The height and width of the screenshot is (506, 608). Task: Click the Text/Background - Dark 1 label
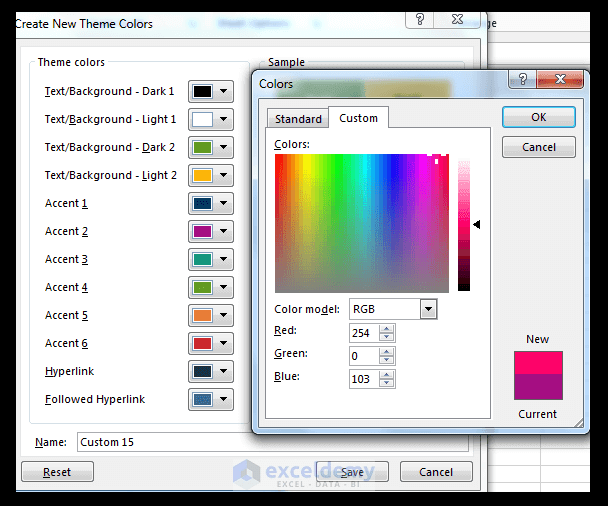(109, 92)
